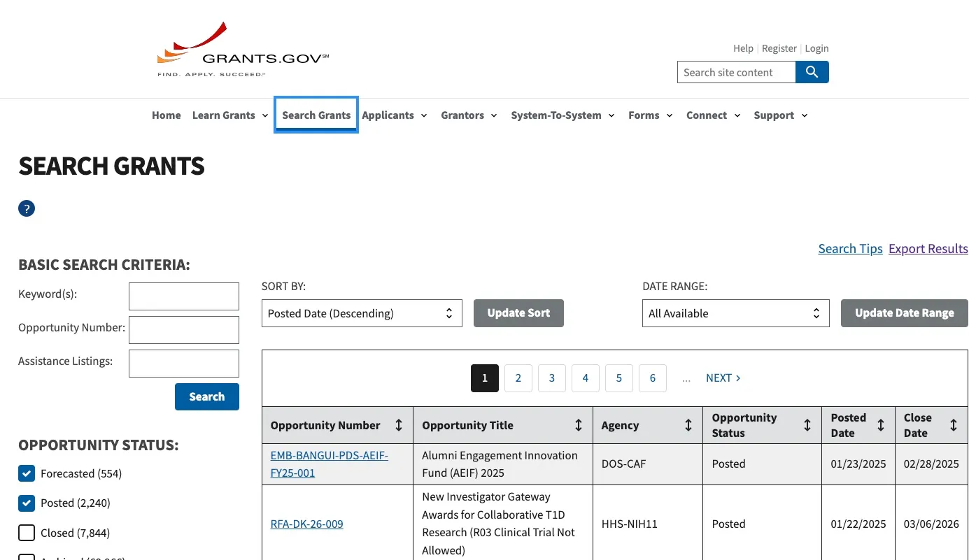
Task: Click the site search magnifier button
Action: (812, 72)
